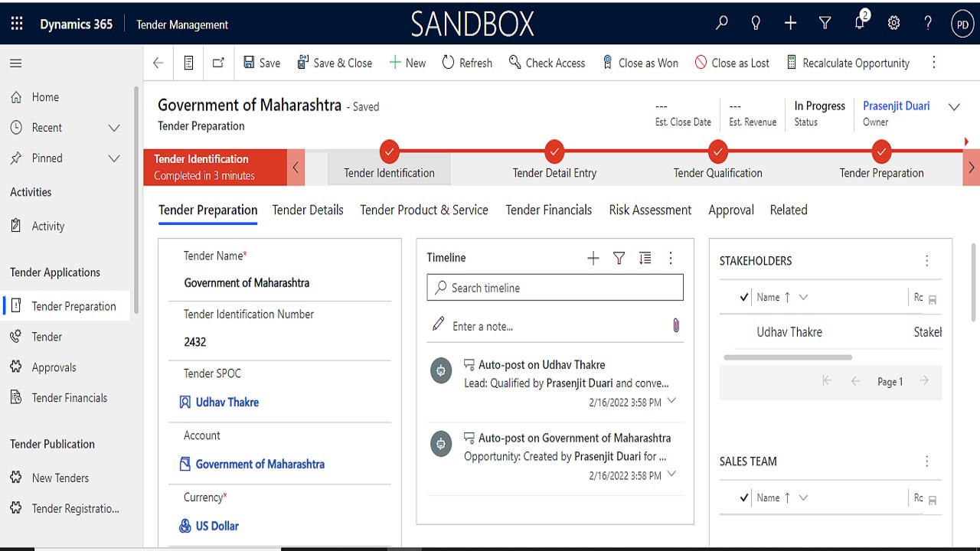Create a New record
Viewport: 980px width, 551px height.
407,63
